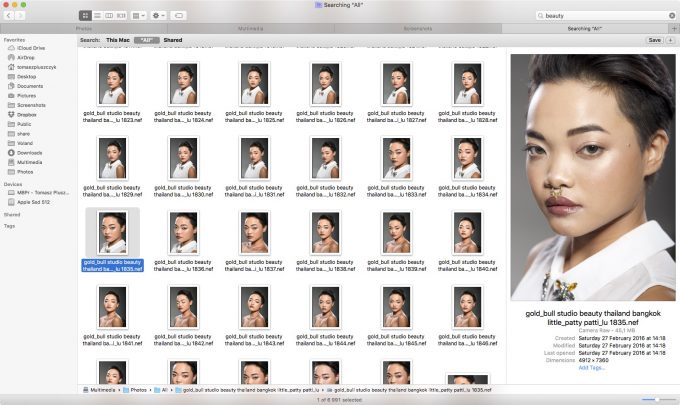The height and width of the screenshot is (405, 680).
Task: Select Apple Ssd 512 device
Action: click(33, 202)
